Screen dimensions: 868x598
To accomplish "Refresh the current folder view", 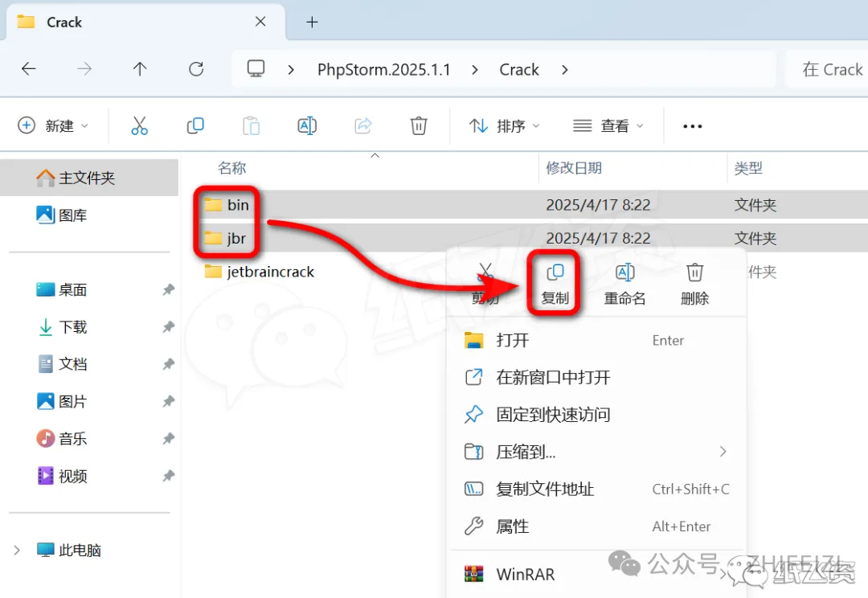I will coord(196,69).
